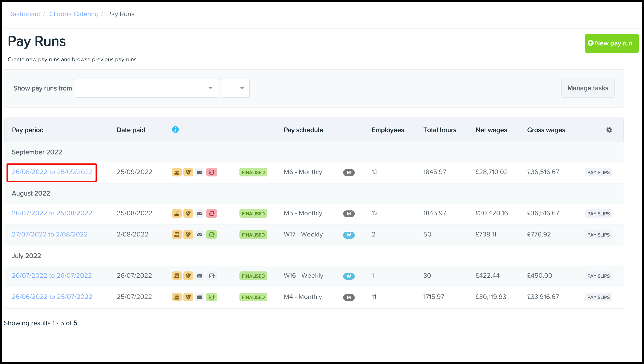Click green sync icon in M4 Monthly row
The height and width of the screenshot is (364, 644).
coord(212,297)
